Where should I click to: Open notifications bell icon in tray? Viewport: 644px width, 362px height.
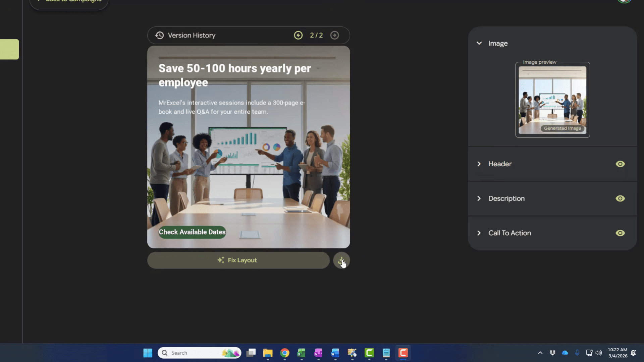[634, 353]
